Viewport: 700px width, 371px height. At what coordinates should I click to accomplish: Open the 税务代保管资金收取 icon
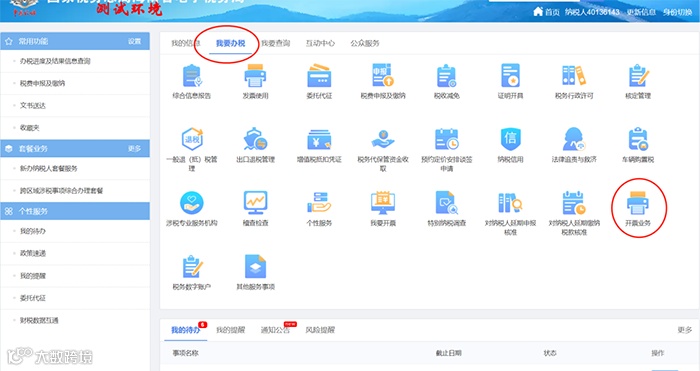pos(383,139)
